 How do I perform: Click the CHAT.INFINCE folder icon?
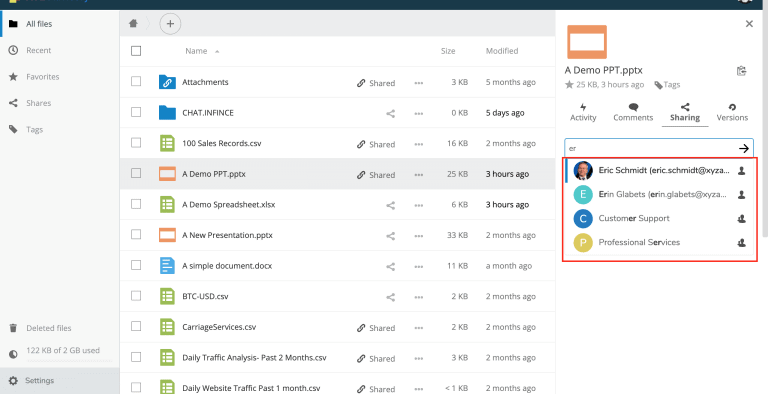[167, 113]
